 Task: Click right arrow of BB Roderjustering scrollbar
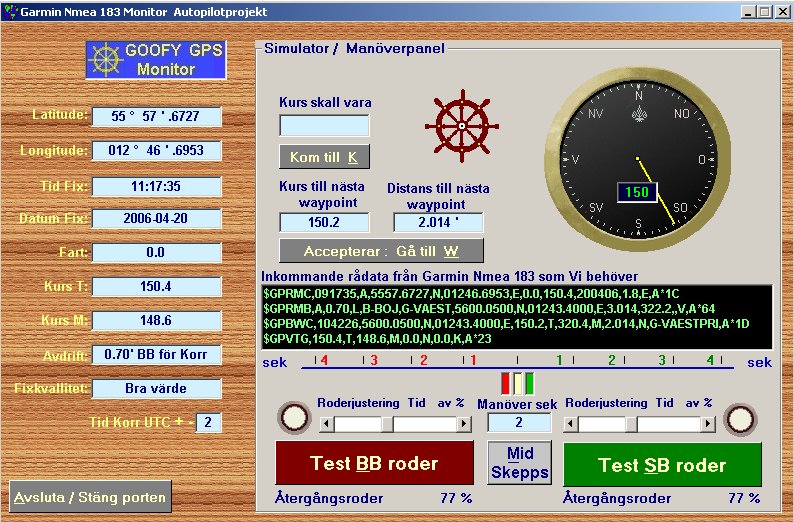tap(464, 424)
